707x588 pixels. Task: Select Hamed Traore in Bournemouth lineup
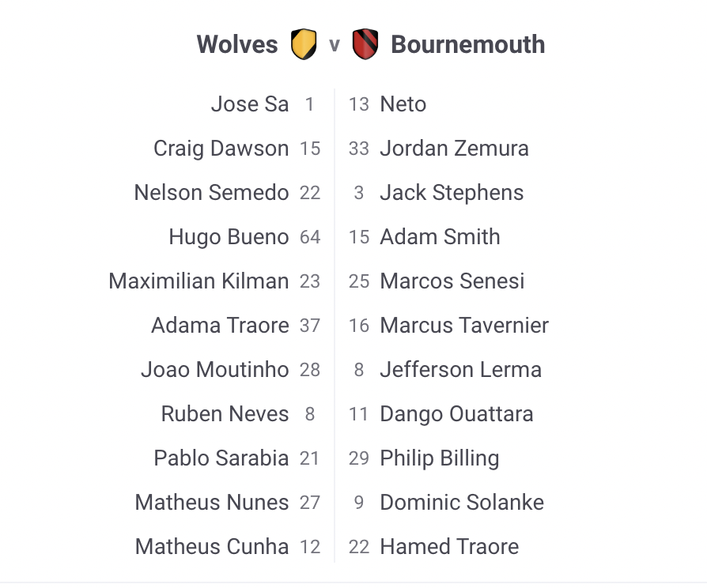point(449,547)
